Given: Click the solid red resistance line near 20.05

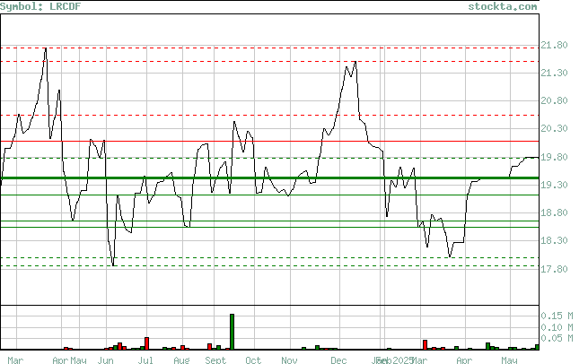Looking at the screenshot, I should [269, 142].
